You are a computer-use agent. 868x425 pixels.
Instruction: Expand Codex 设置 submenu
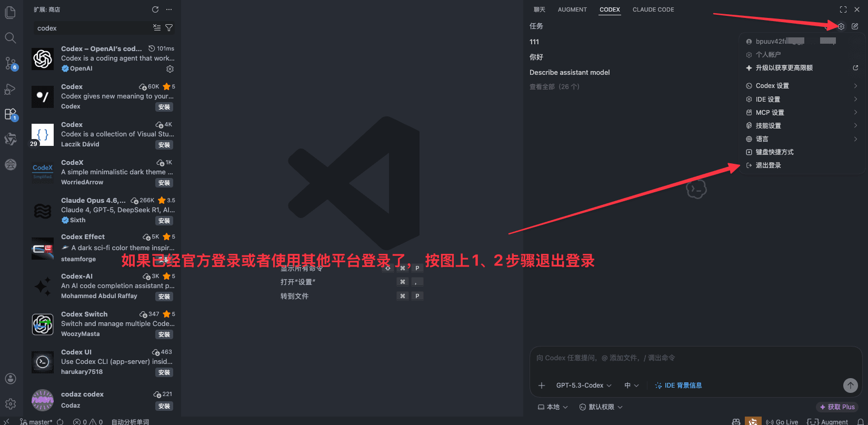[x=802, y=86]
